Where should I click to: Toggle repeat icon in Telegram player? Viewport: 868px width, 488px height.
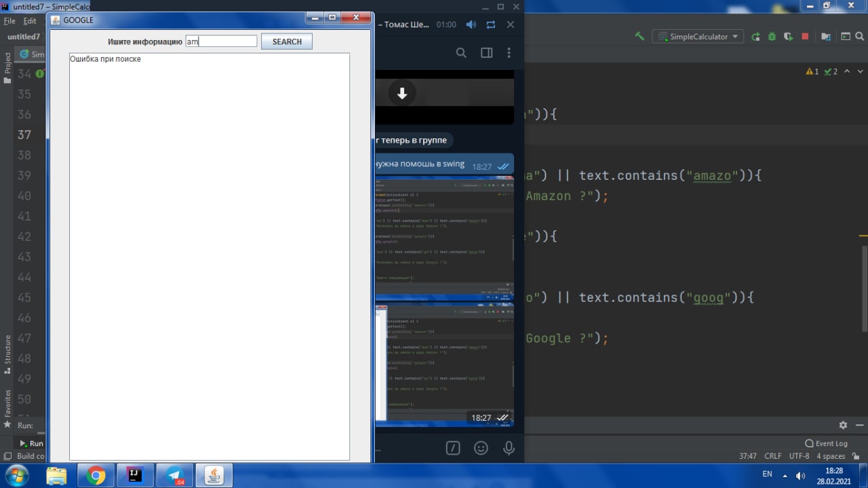click(491, 24)
